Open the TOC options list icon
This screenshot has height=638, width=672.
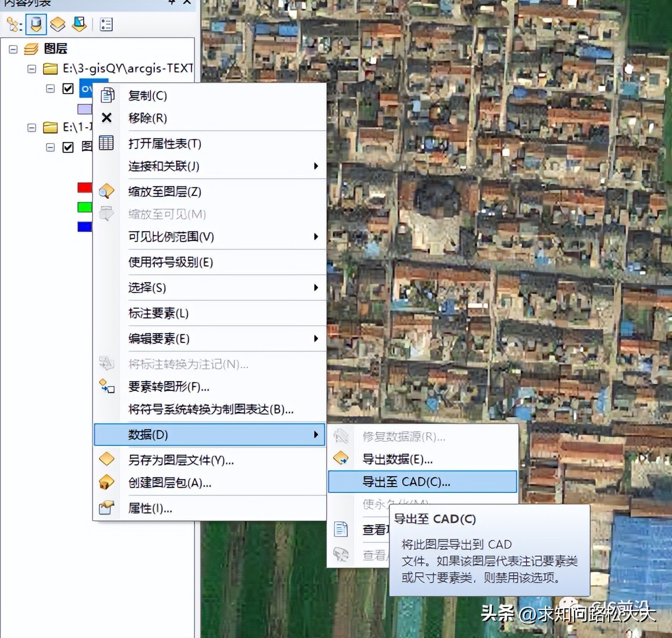coord(106,24)
